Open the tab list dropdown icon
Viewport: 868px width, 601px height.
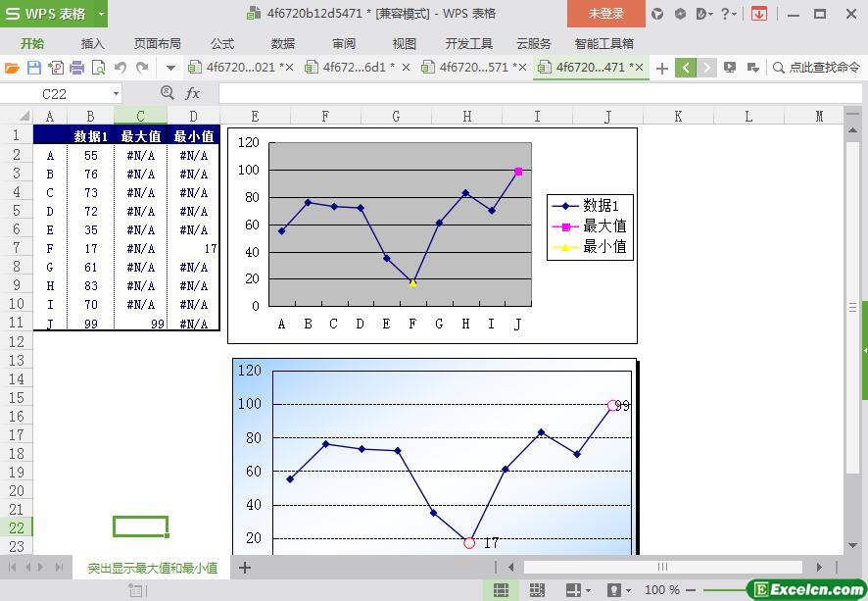point(752,68)
